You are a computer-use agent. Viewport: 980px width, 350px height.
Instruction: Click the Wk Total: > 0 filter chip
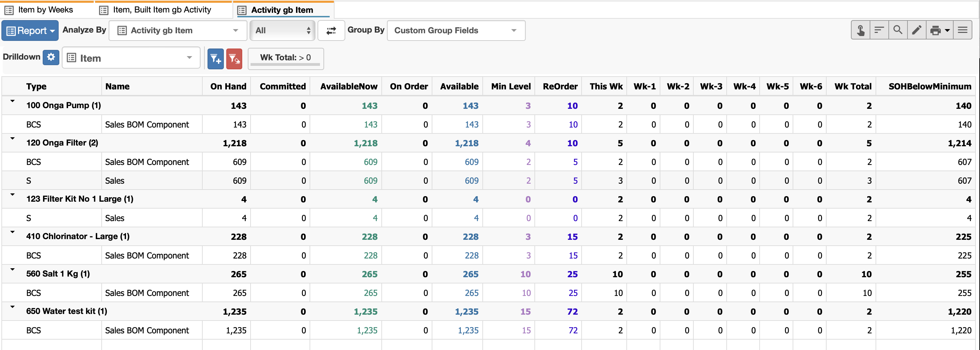pos(286,59)
